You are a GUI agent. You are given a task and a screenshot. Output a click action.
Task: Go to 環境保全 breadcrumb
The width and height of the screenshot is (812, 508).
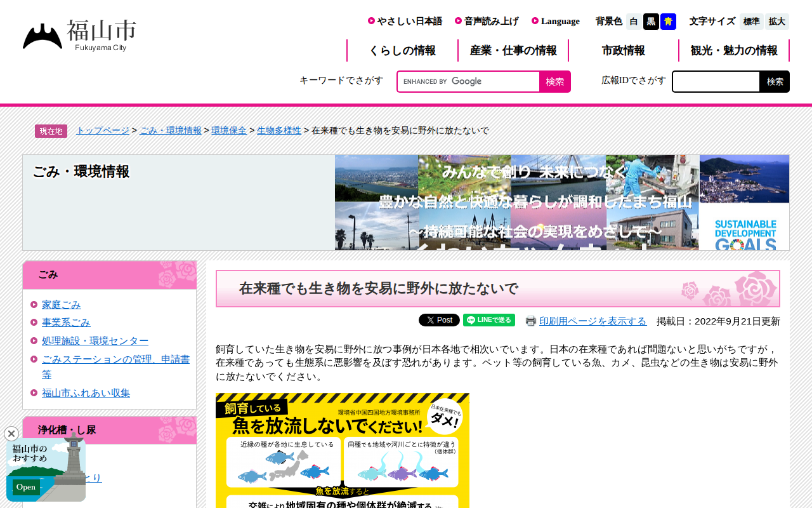point(229,130)
